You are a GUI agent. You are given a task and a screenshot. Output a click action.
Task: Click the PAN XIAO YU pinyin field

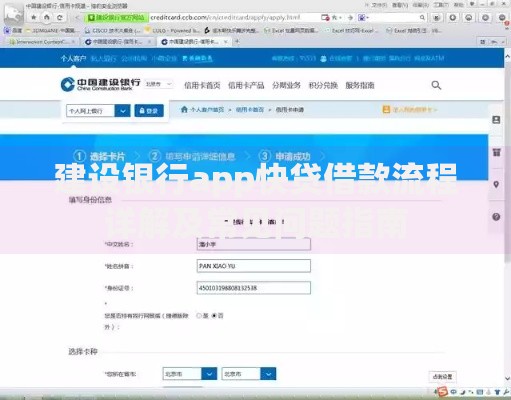point(254,266)
